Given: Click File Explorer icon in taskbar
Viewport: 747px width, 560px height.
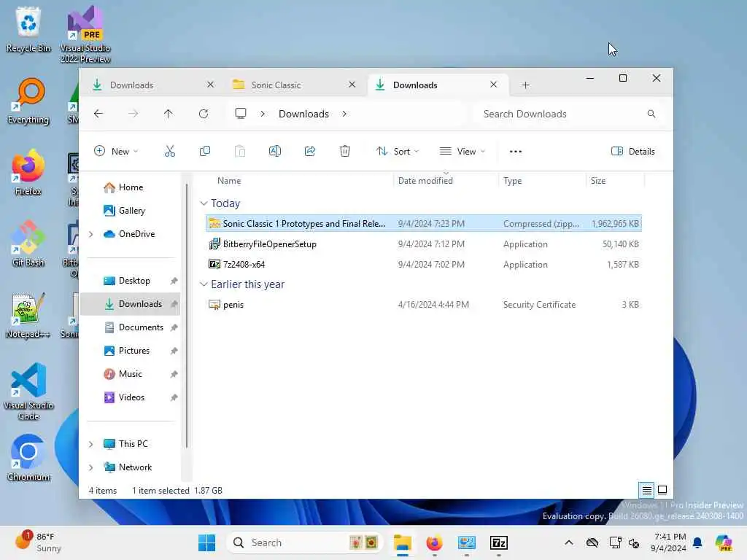Looking at the screenshot, I should coord(403,542).
